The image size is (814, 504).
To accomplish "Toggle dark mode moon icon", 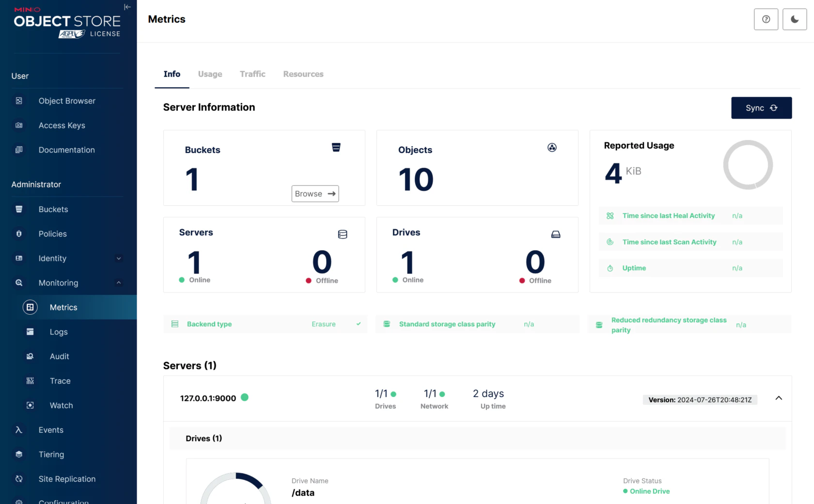I will click(x=795, y=19).
